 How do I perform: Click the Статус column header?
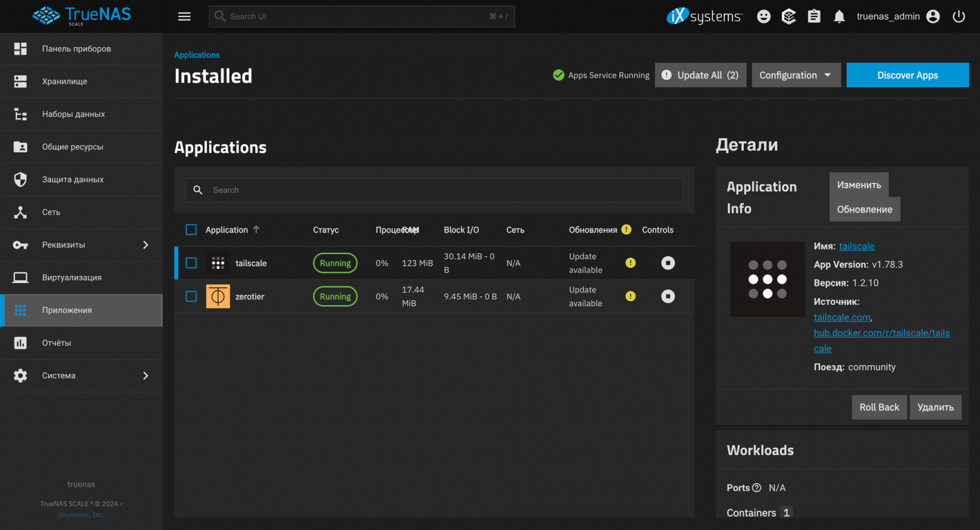(x=326, y=229)
